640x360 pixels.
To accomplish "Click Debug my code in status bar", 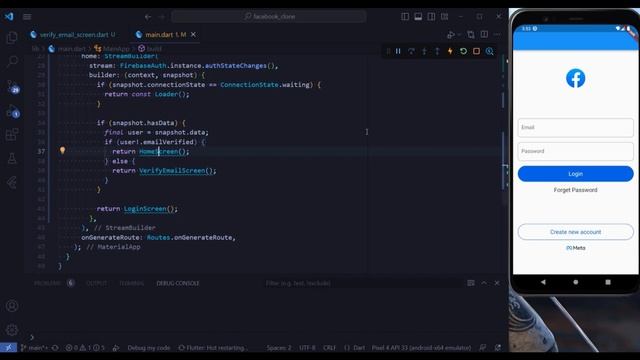I will [149, 348].
